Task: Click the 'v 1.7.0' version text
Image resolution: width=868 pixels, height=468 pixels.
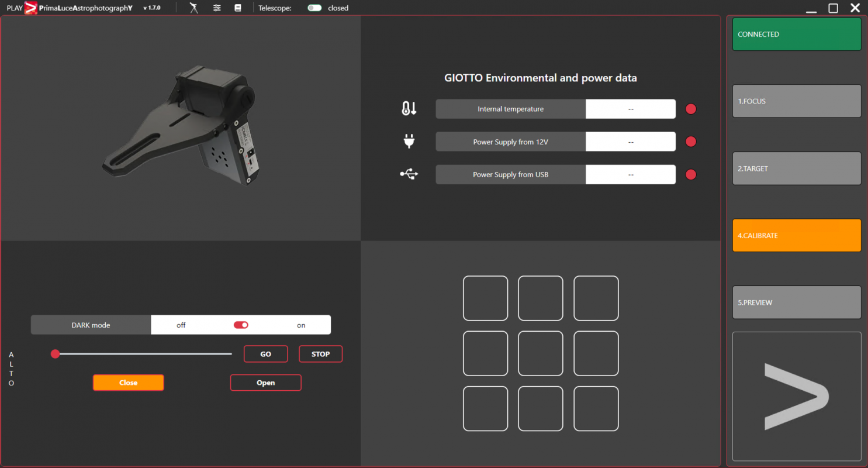Action: coord(152,8)
